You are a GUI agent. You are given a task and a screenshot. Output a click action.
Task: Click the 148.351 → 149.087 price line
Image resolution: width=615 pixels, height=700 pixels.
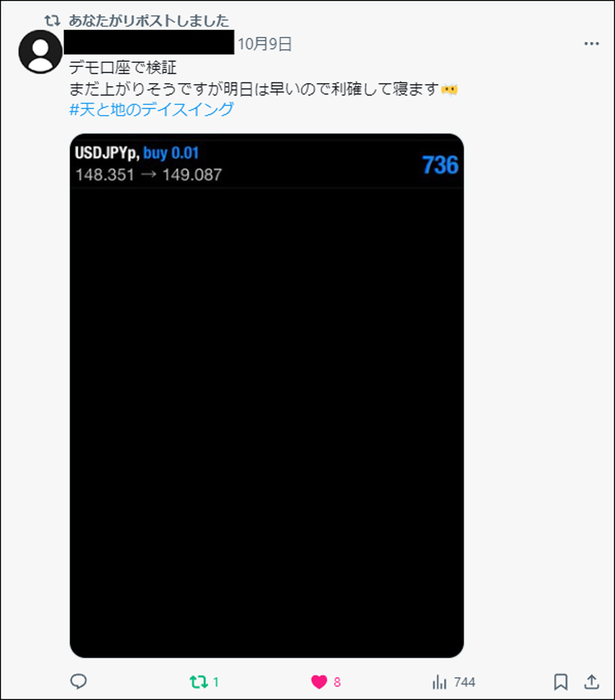pos(148,175)
